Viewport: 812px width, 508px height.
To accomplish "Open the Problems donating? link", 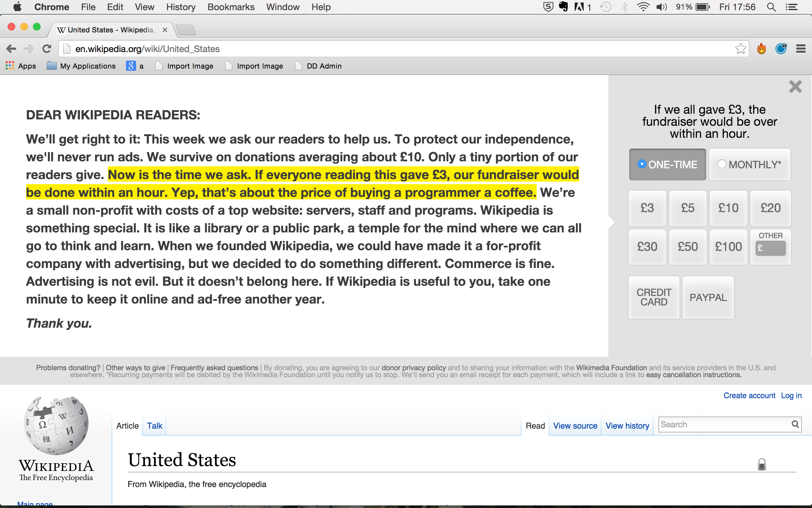I will (x=68, y=368).
